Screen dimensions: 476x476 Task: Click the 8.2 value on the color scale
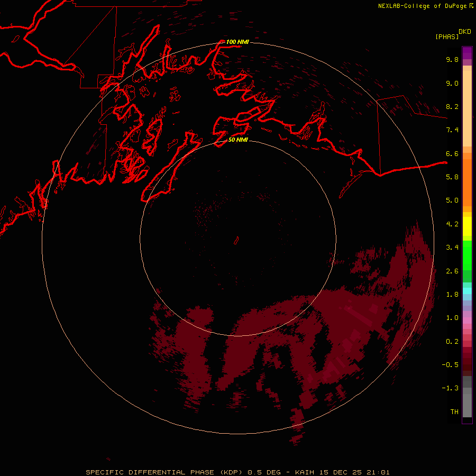point(452,106)
